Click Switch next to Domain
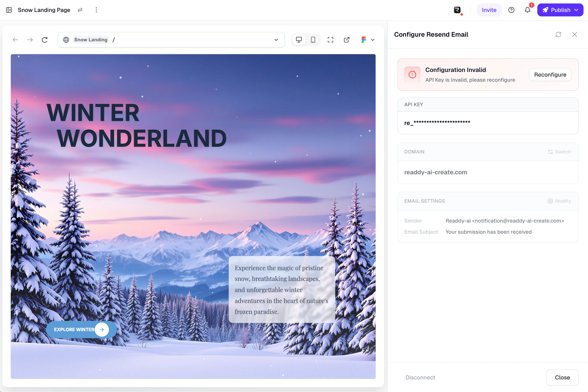The height and width of the screenshot is (392, 588). point(559,152)
